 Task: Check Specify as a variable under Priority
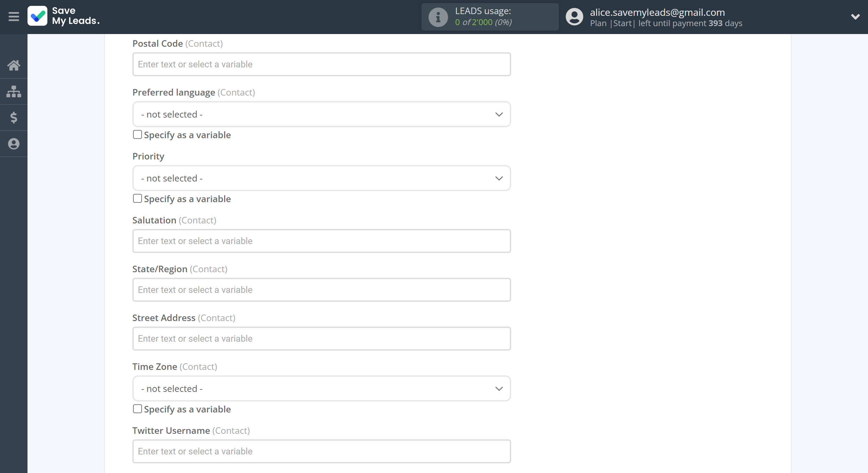(x=138, y=198)
